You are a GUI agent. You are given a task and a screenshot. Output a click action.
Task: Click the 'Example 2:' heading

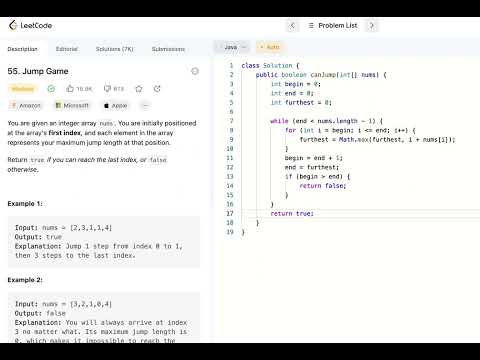25,280
